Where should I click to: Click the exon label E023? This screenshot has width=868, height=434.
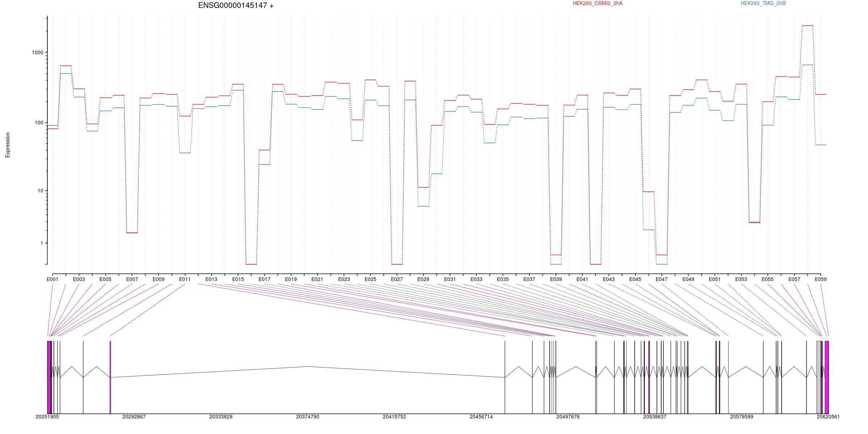tap(344, 279)
